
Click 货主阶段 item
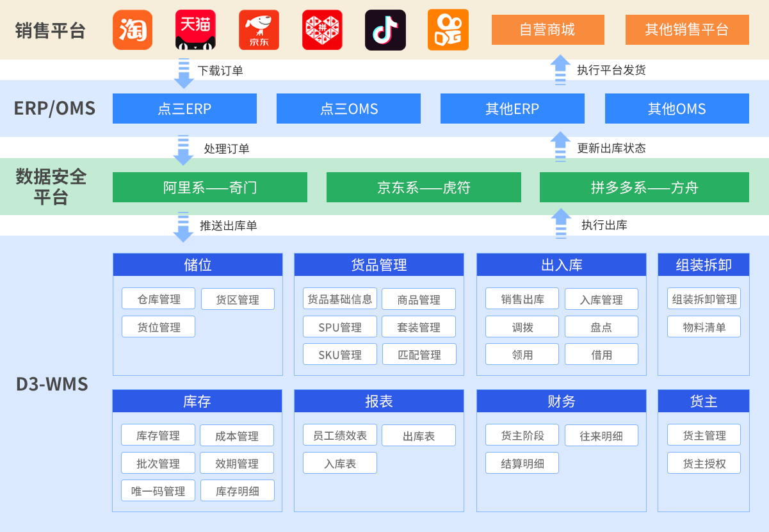tap(522, 435)
